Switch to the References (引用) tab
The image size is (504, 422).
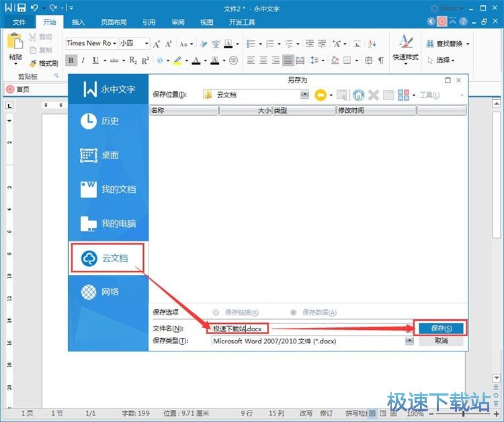[149, 22]
